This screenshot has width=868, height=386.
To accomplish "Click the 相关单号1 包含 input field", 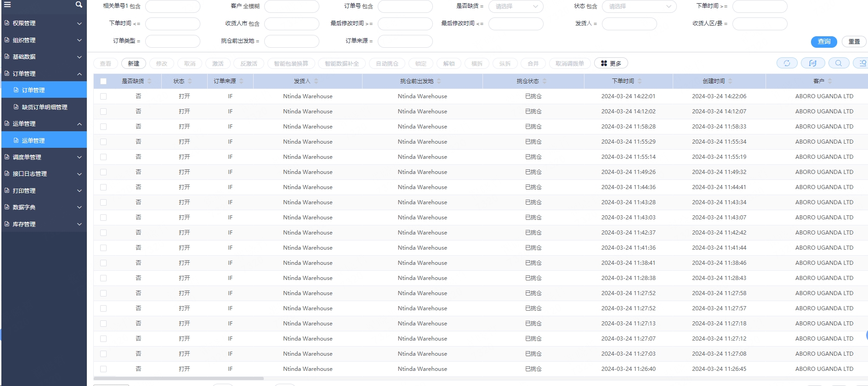I will point(172,6).
